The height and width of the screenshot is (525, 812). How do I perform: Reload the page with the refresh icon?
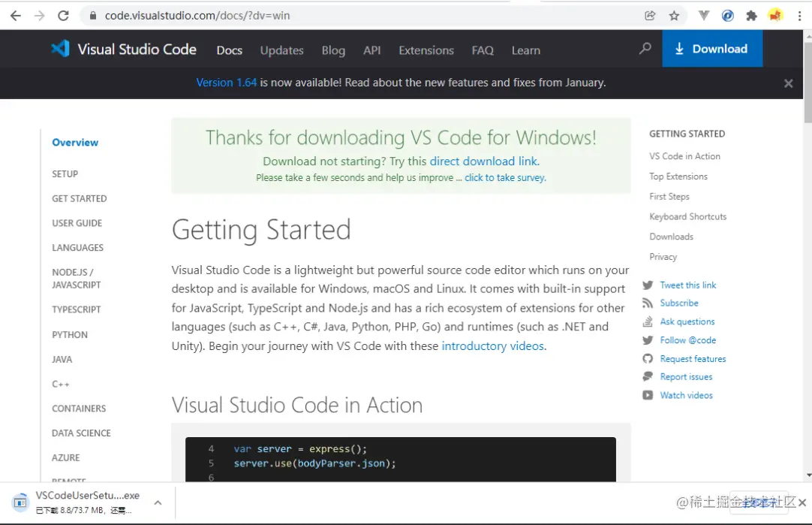tap(63, 16)
